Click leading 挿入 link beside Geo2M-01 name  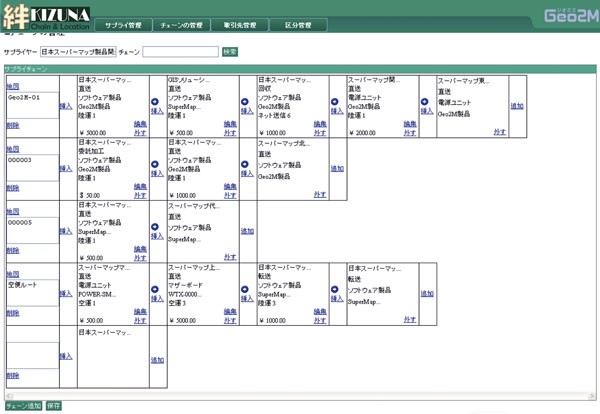(66, 106)
